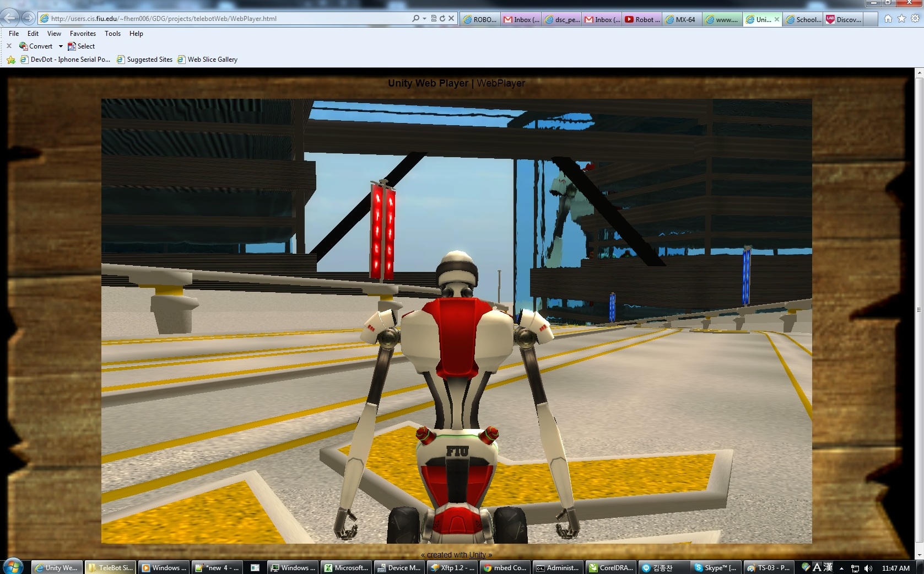Open the Favorites menu
This screenshot has width=924, height=574.
coord(83,34)
